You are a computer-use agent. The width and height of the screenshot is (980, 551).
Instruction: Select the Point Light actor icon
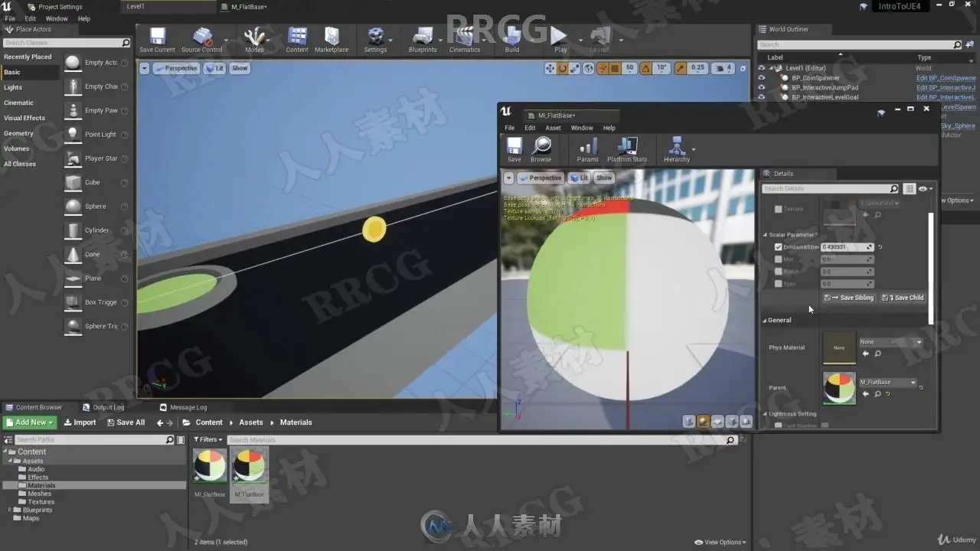tap(73, 134)
